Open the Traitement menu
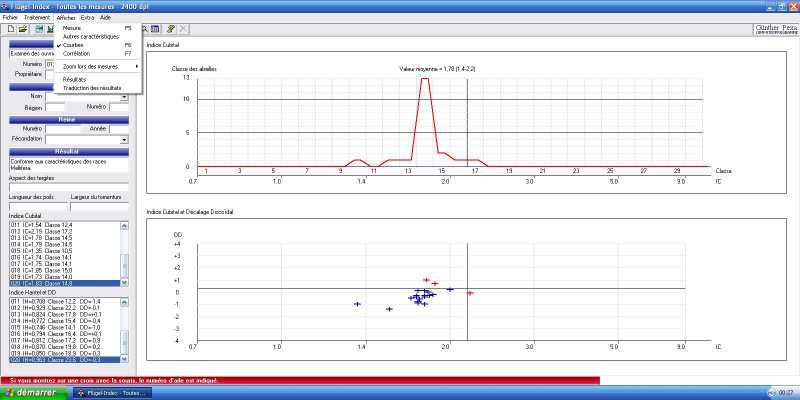 pos(37,18)
